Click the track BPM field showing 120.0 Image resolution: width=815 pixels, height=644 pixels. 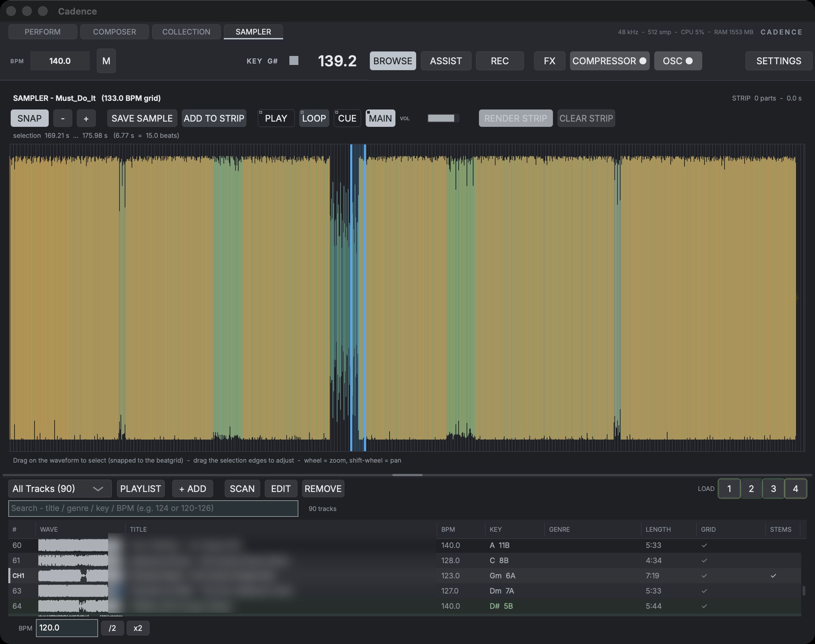(x=67, y=628)
